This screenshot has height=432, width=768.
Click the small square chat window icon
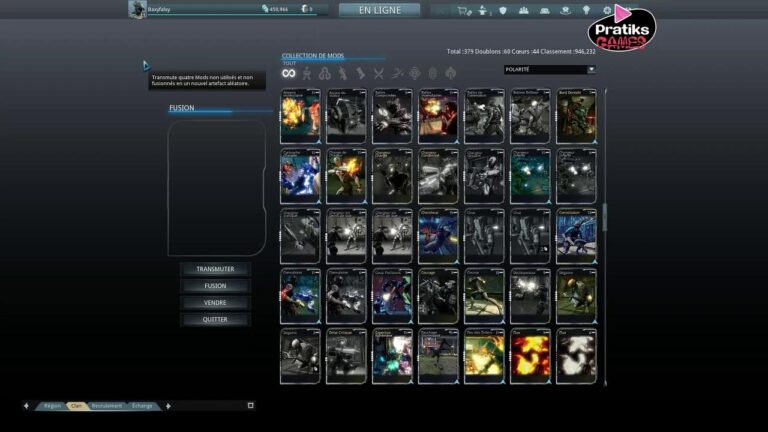pyautogui.click(x=250, y=406)
